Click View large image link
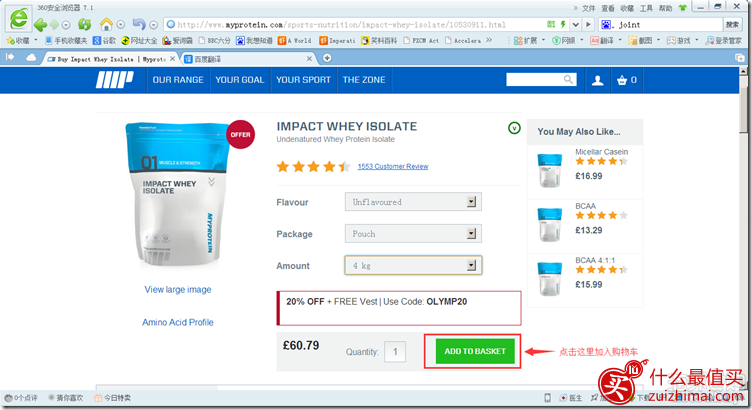The image size is (752, 410). pyautogui.click(x=178, y=290)
